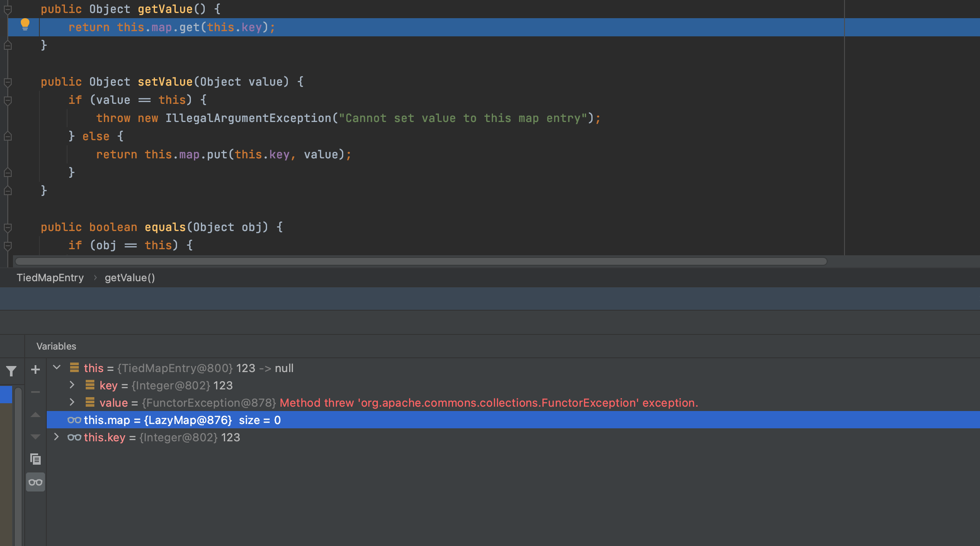
Task: Remove the selected watch with minus icon
Action: tap(35, 392)
